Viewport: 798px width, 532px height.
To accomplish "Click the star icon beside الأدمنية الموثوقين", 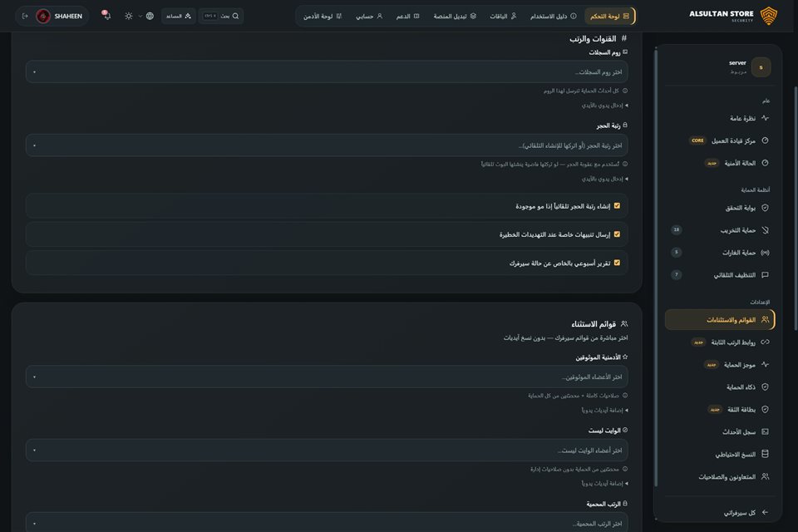I will coord(625,357).
